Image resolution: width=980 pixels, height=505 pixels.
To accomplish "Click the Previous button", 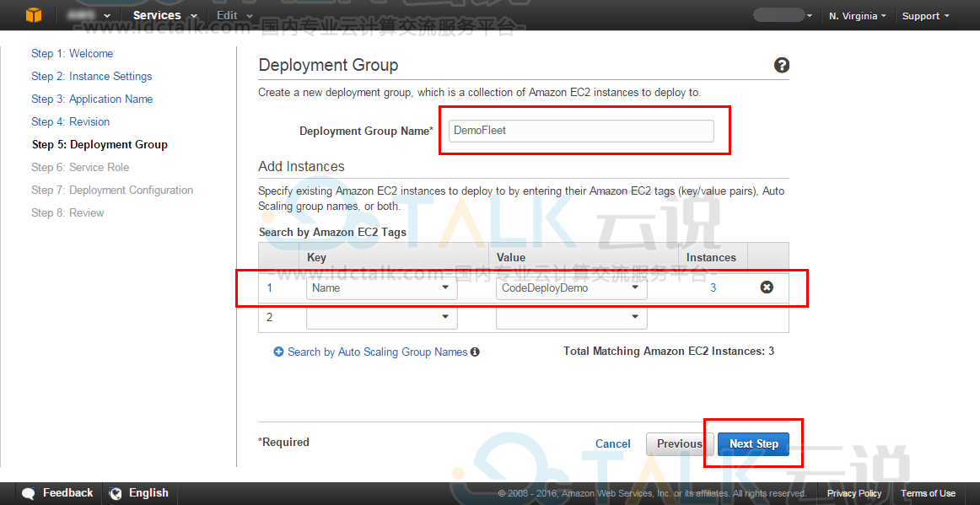I will [x=679, y=443].
